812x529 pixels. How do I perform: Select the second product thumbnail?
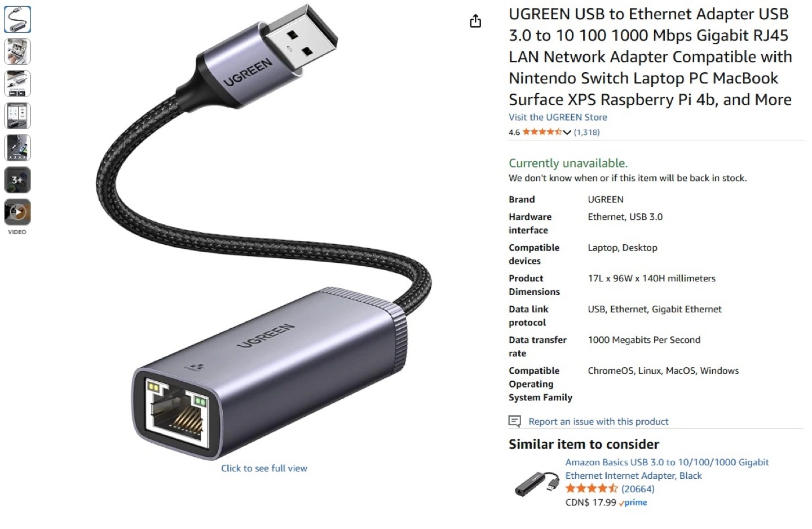tap(17, 51)
